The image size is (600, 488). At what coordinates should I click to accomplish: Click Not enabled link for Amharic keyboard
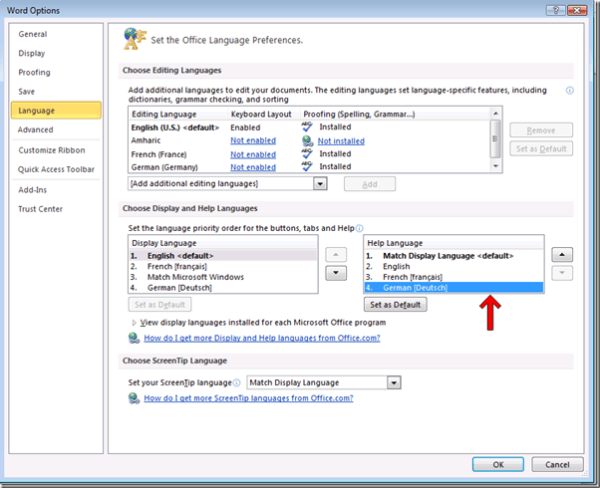click(253, 140)
